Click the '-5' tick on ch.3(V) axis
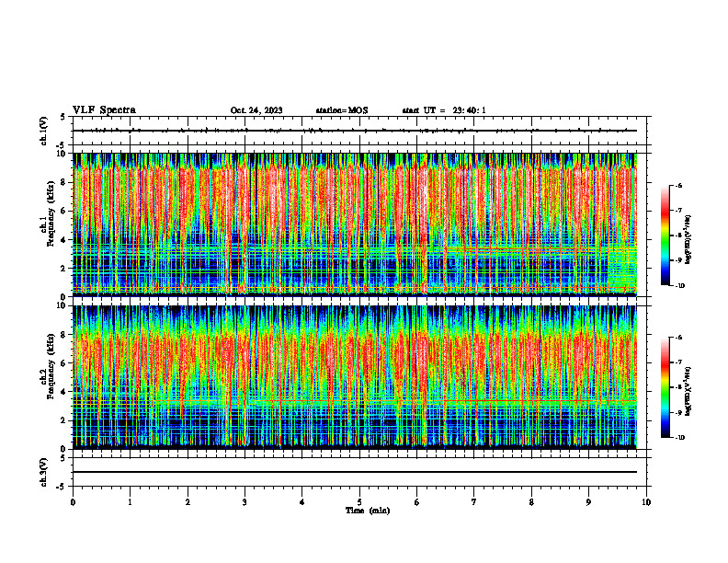This screenshot has height=563, width=728. tap(62, 487)
